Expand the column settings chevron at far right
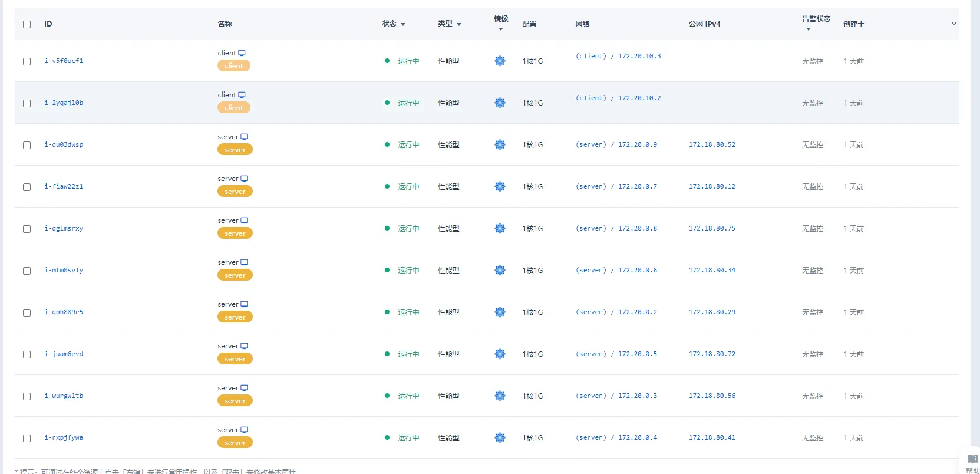This screenshot has height=474, width=980. [953, 24]
